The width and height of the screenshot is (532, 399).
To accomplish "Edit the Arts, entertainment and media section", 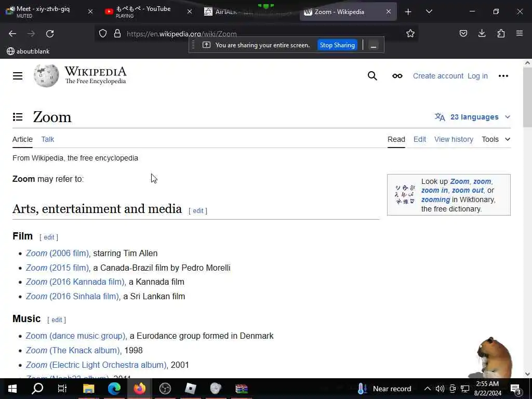I will pos(198,211).
